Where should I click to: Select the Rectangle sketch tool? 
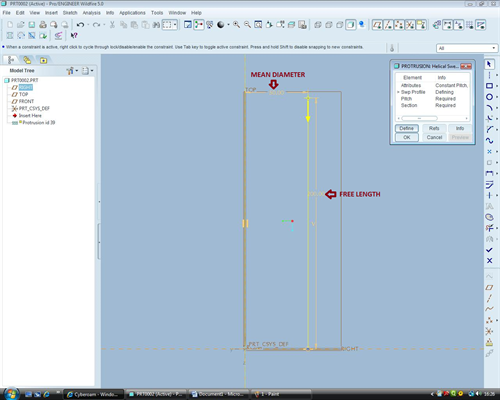(x=489, y=86)
